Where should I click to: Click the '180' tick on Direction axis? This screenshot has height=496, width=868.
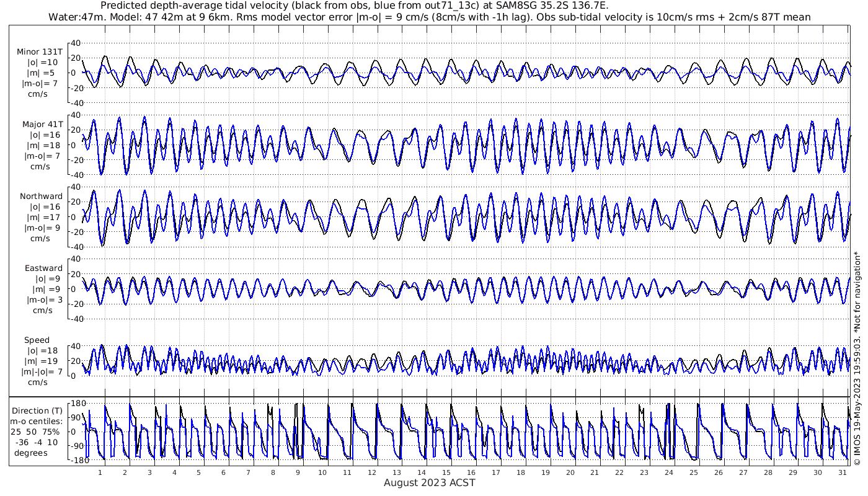coord(78,403)
